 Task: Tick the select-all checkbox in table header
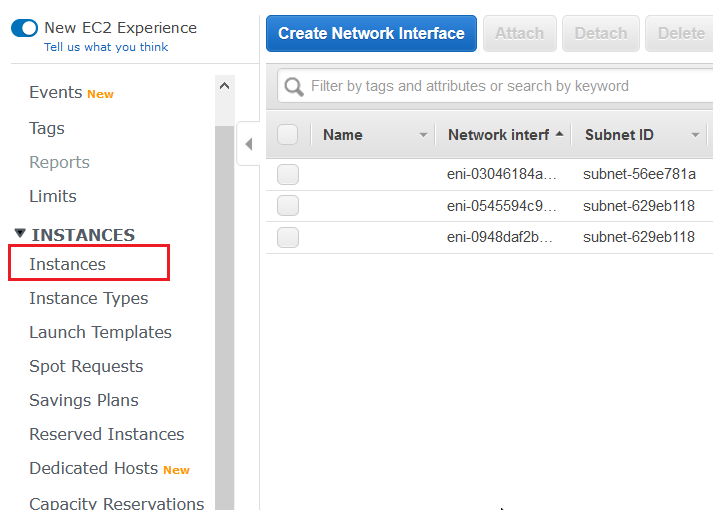288,135
